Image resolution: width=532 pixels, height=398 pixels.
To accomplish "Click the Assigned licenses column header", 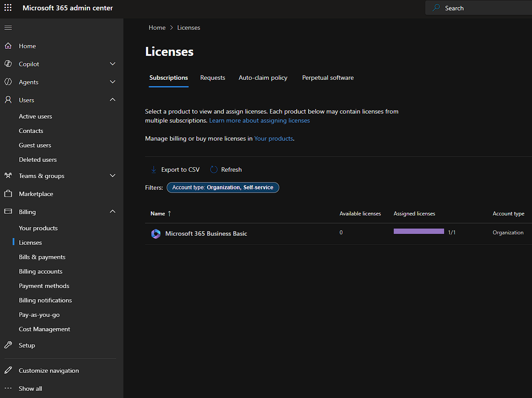I will point(414,214).
